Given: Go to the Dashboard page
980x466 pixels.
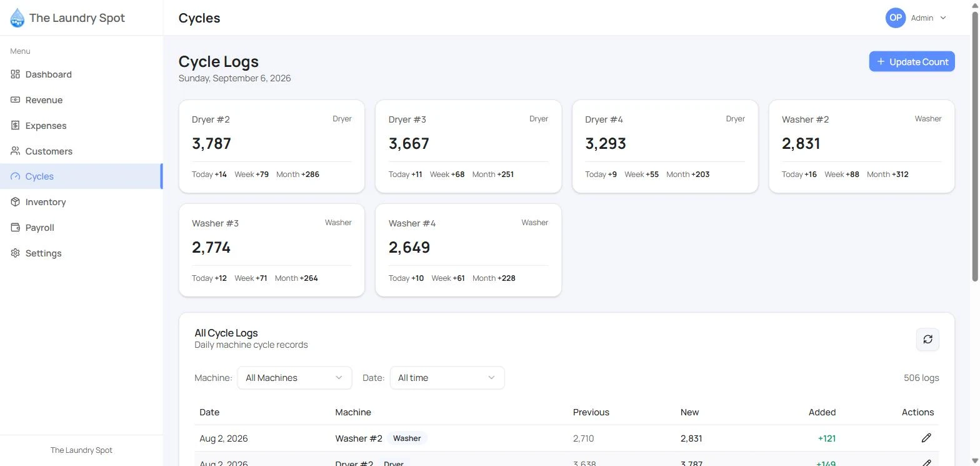Looking at the screenshot, I should coord(81,74).
